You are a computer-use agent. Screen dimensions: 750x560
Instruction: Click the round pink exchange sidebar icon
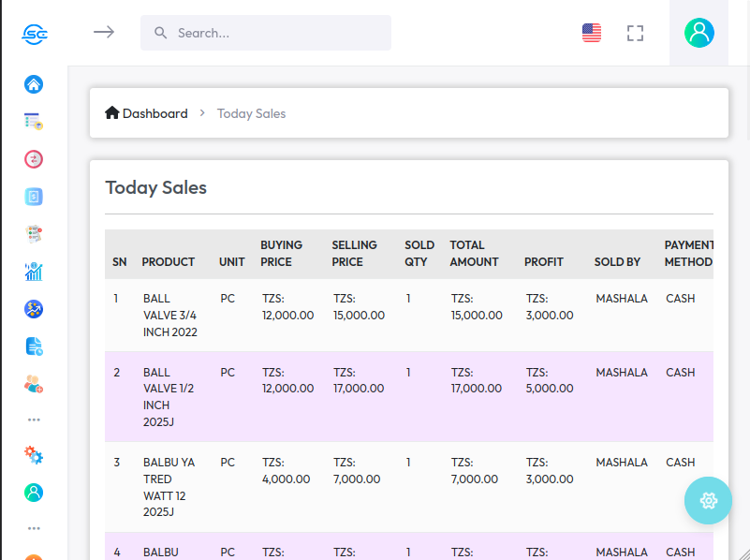coord(34,158)
